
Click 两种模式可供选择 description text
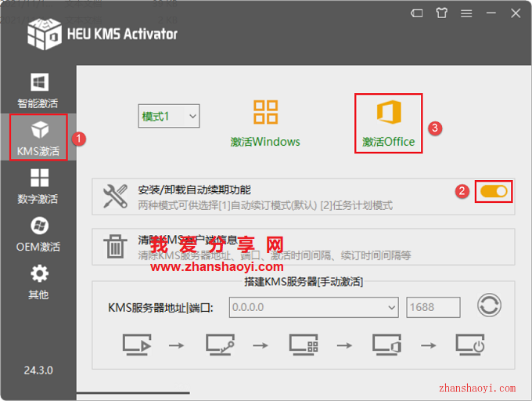tap(265, 205)
